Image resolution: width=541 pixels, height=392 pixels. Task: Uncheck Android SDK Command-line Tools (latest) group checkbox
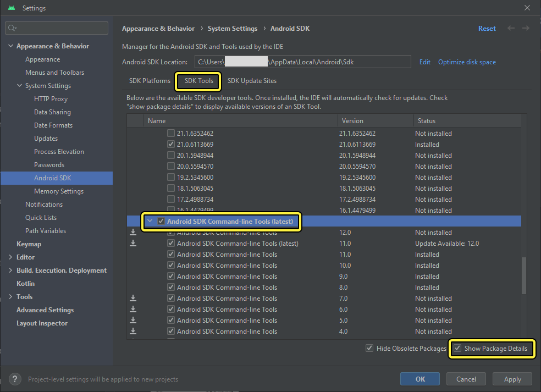click(x=161, y=221)
